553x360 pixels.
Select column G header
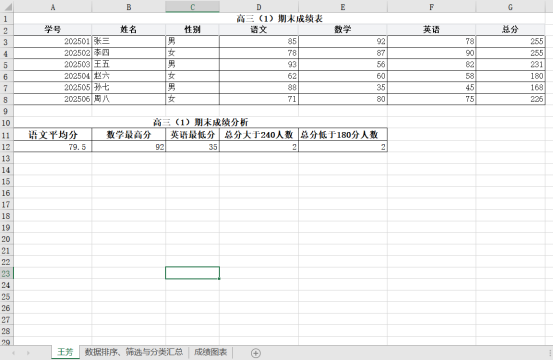(510, 7)
